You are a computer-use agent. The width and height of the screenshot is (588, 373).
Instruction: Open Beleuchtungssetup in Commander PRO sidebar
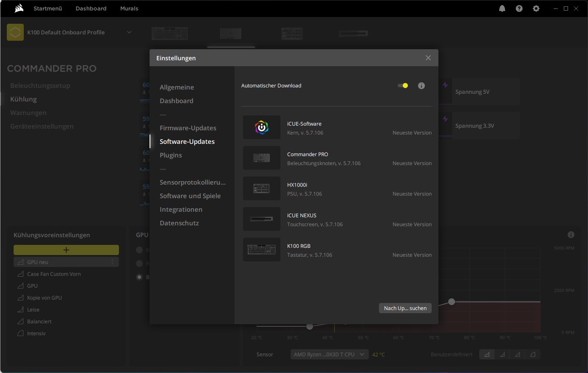pyautogui.click(x=40, y=85)
